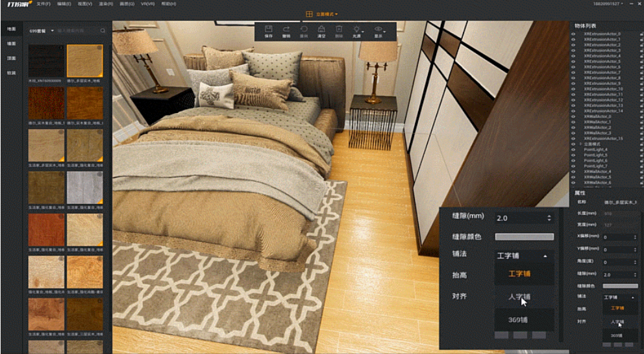
Task: Click the Y偏移(mm) stepper arrows
Action: pyautogui.click(x=634, y=249)
